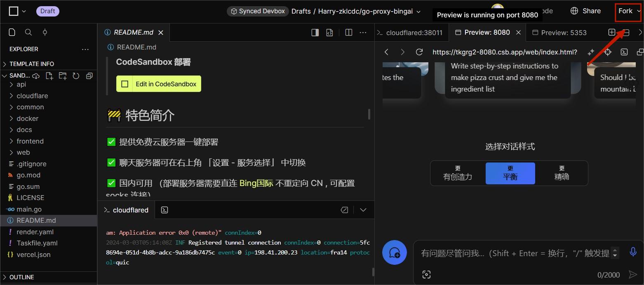Select the cloudflared terminal tab in bottom panel

tap(126, 210)
